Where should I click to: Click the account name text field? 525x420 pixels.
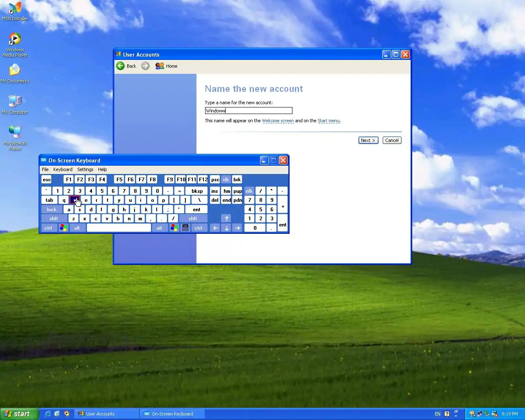click(249, 111)
